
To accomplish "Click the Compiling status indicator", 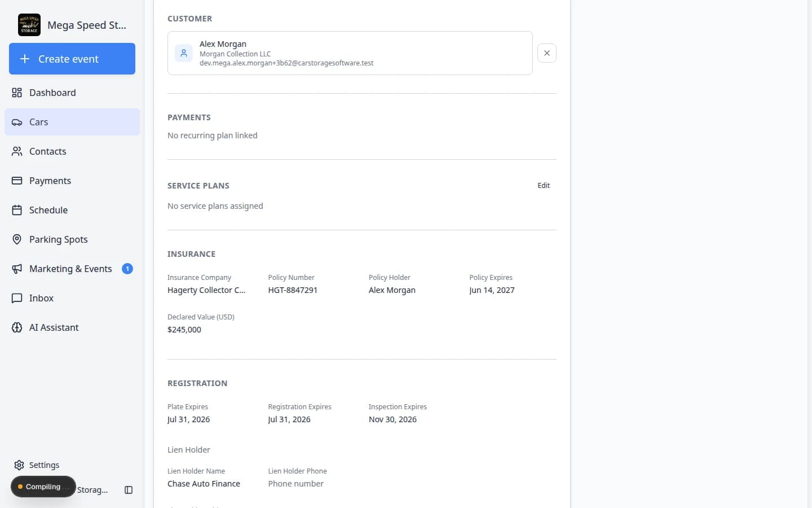I will point(43,487).
